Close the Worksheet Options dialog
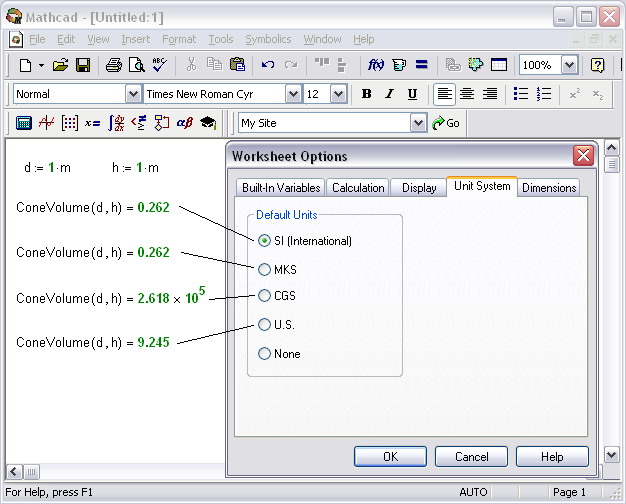 pos(583,155)
